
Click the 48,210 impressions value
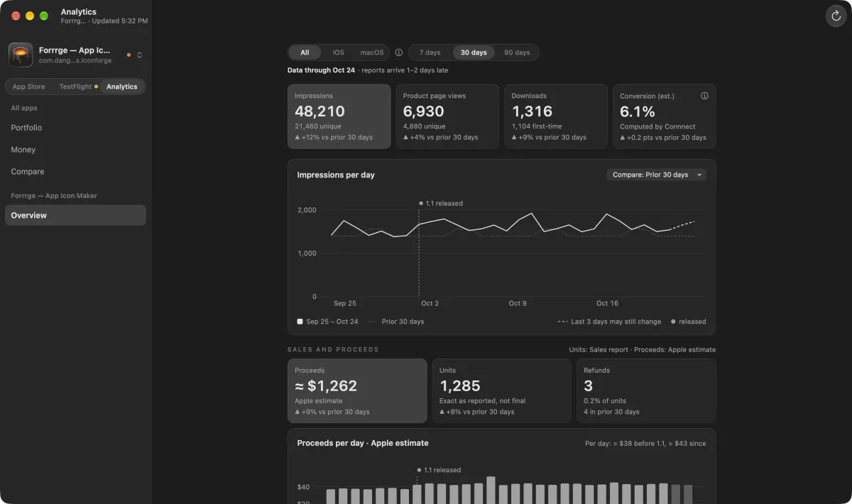coord(319,111)
